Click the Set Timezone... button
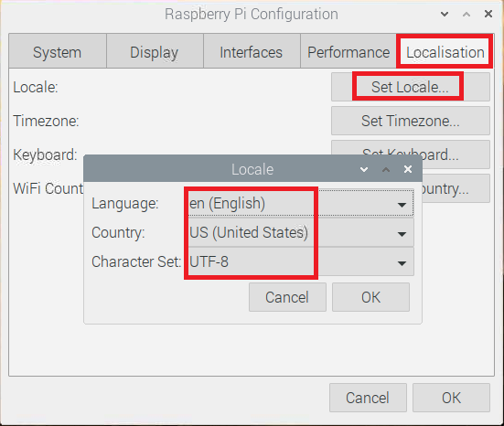Image resolution: width=504 pixels, height=426 pixels. pyautogui.click(x=411, y=121)
